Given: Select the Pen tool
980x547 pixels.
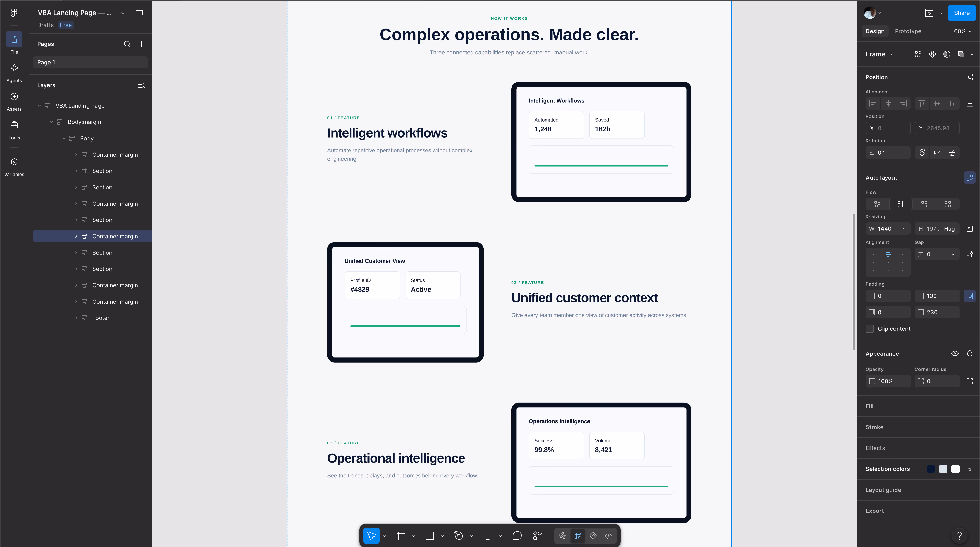Looking at the screenshot, I should click(x=458, y=536).
